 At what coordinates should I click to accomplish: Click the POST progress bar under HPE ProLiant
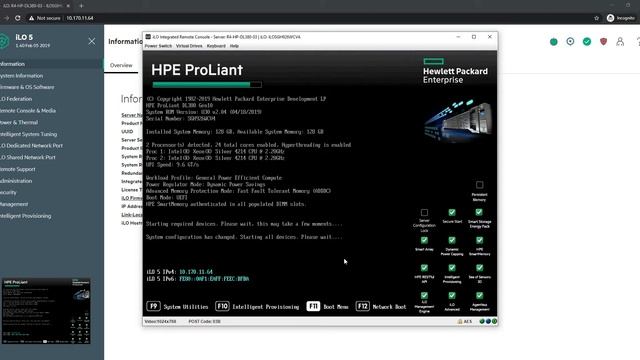(x=207, y=84)
